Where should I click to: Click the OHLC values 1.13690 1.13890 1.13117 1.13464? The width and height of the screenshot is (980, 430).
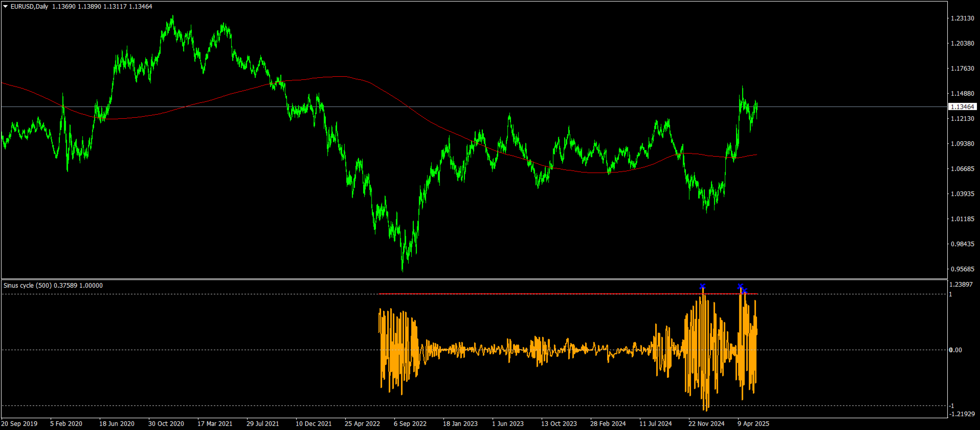point(102,7)
